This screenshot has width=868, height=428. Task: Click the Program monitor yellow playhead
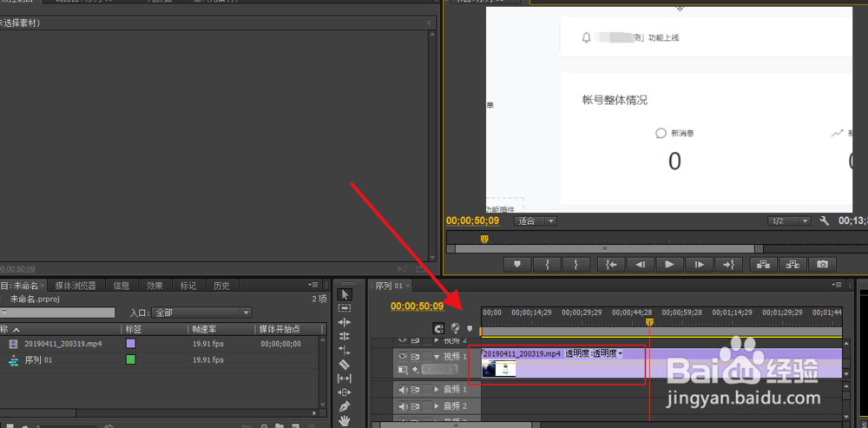484,239
